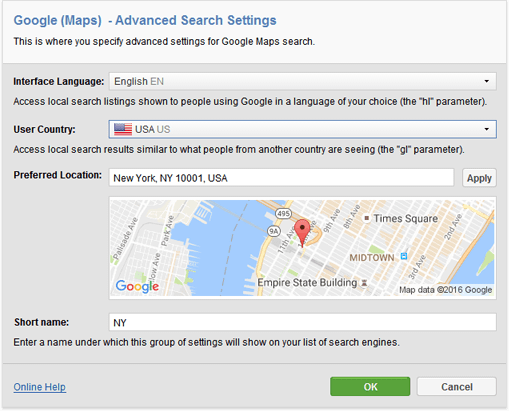Click the transit station icon near Midtown
The image size is (509, 411).
[x=404, y=256]
